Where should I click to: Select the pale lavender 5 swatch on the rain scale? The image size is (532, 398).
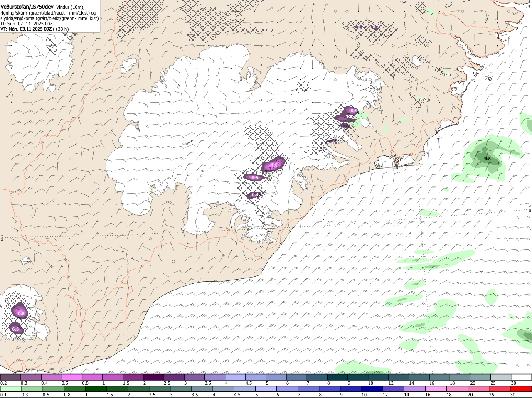(x=266, y=389)
